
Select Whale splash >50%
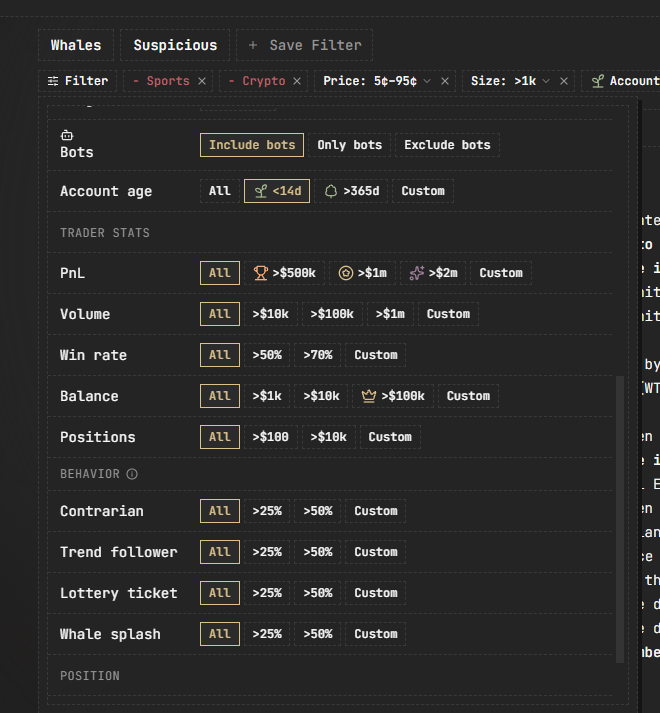(318, 633)
